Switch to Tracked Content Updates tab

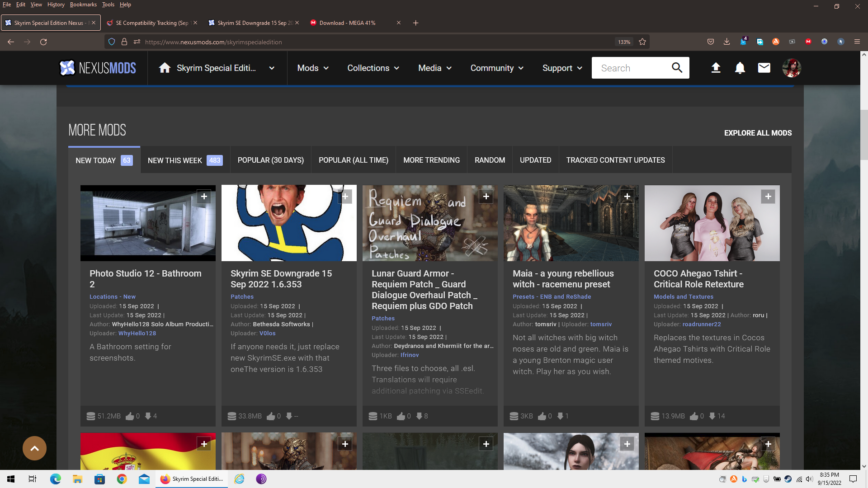[616, 160]
